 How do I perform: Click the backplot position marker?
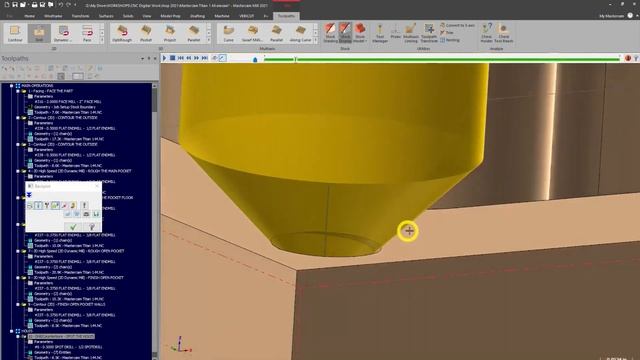tap(295, 60)
